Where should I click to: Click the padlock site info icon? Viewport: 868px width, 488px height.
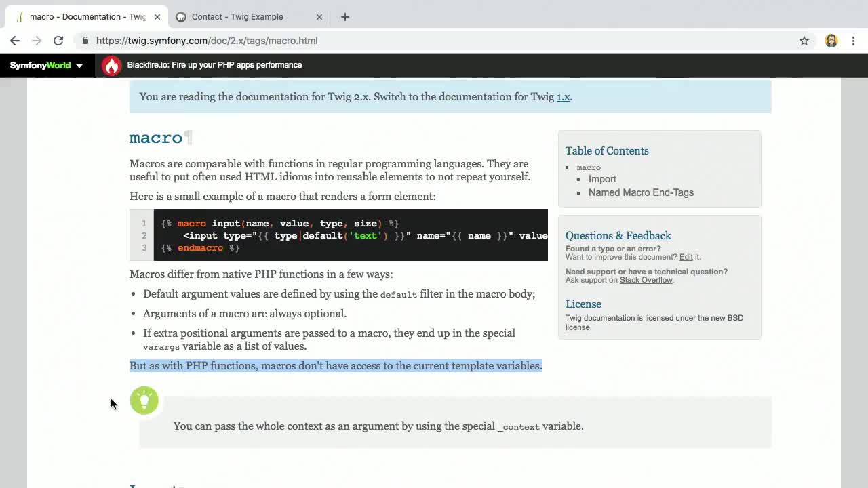[85, 41]
